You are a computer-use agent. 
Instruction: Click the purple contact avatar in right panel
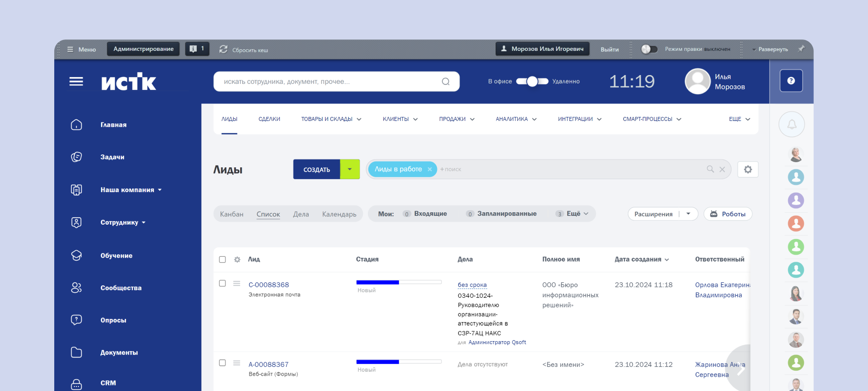[796, 200]
